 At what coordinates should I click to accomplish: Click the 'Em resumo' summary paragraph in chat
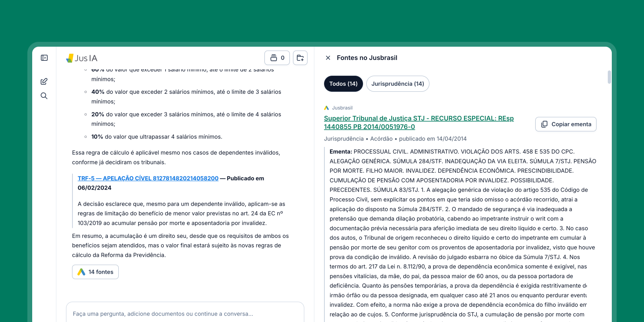pos(180,246)
